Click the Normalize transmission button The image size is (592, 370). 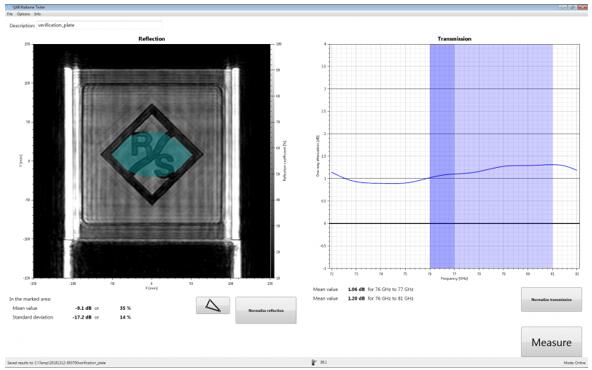click(551, 299)
